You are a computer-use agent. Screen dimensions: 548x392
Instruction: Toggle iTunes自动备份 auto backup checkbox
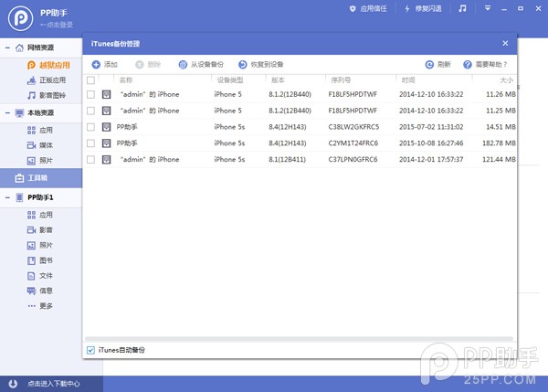pos(90,350)
